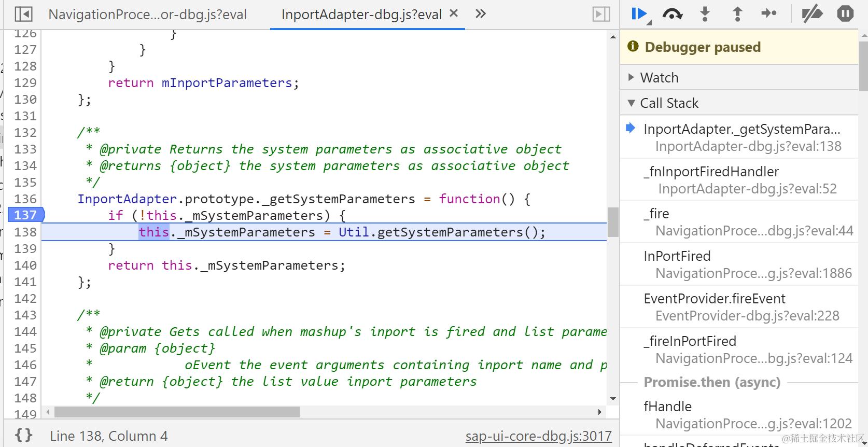Click the 'function()' keyword on line 136
868x447 pixels.
pyautogui.click(x=477, y=199)
